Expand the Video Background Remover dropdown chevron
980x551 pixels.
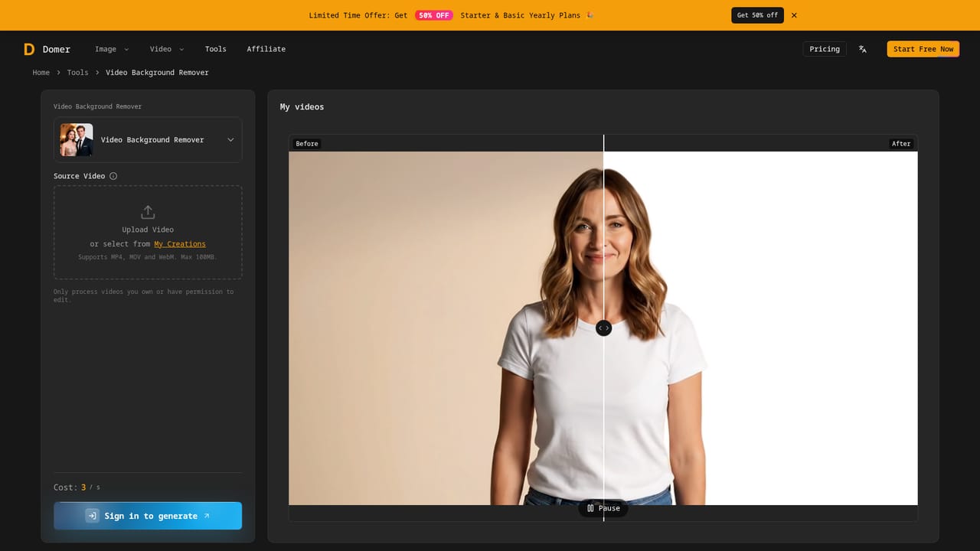(230, 140)
